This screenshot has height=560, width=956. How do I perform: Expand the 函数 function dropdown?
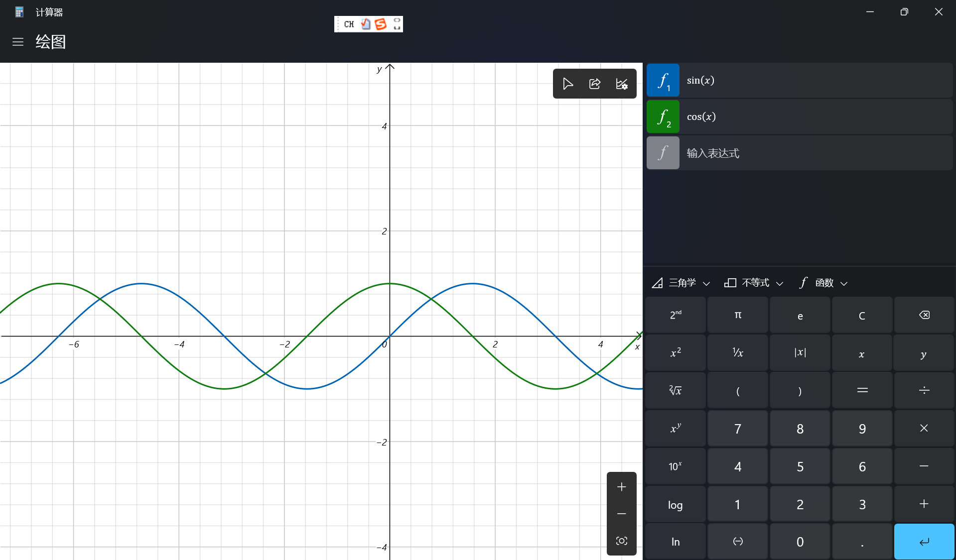823,283
